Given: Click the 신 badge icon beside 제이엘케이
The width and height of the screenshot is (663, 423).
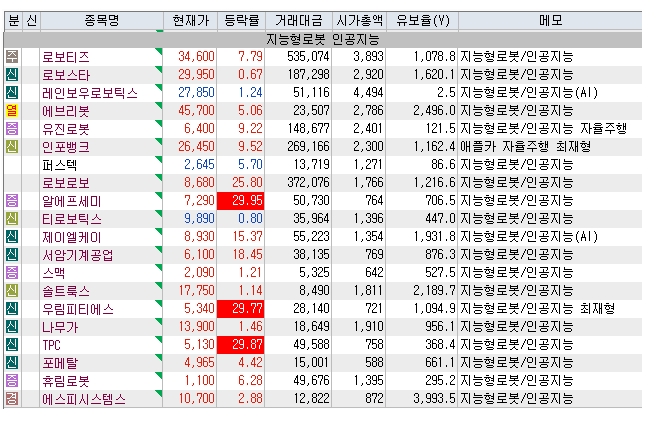Looking at the screenshot, I should pos(12,236).
